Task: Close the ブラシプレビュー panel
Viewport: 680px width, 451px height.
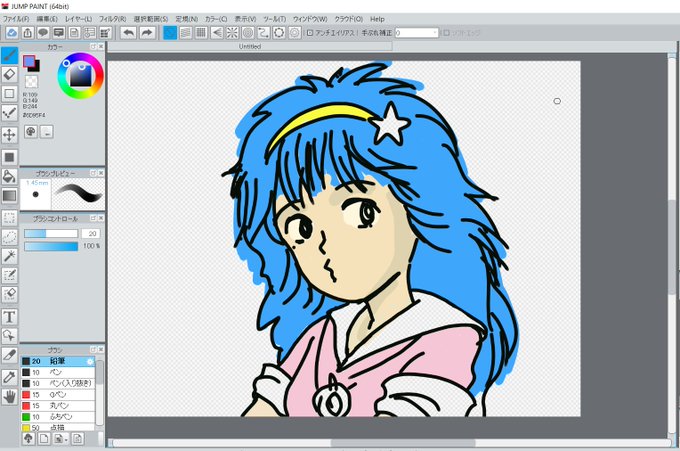Action: coord(101,173)
